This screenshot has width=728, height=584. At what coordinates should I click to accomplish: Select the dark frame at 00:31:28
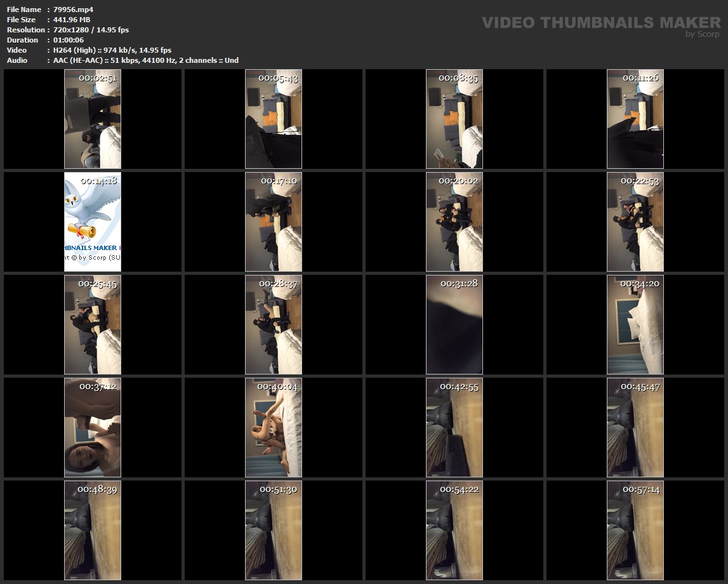coord(454,324)
